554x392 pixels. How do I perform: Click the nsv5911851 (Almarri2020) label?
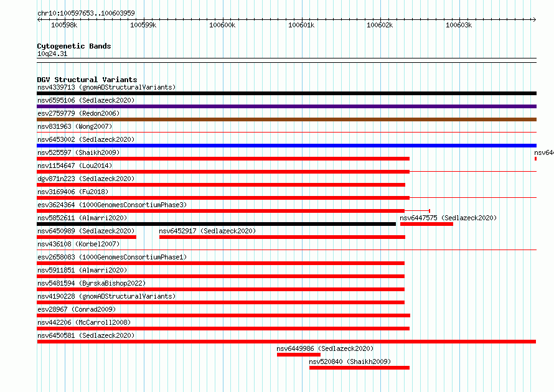tap(82, 270)
